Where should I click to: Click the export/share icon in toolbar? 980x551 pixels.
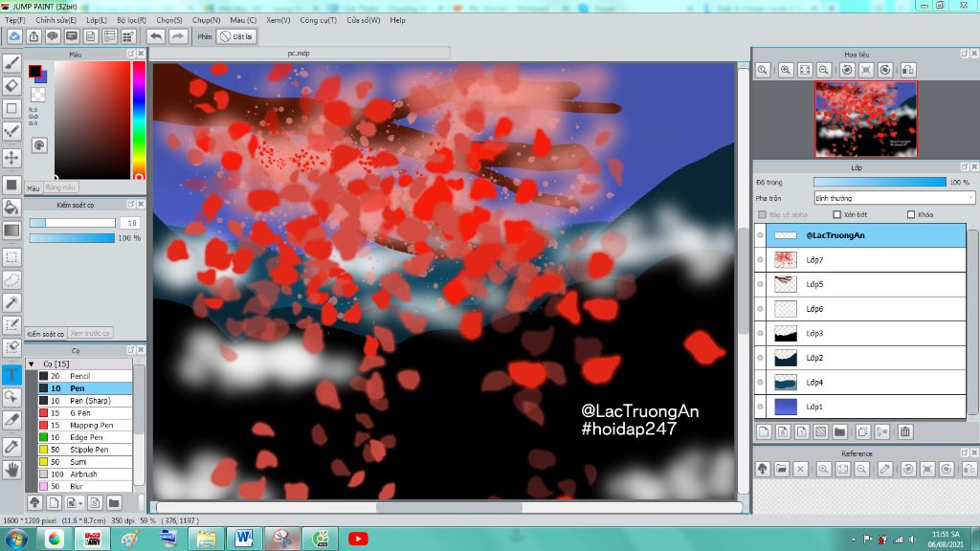click(33, 36)
